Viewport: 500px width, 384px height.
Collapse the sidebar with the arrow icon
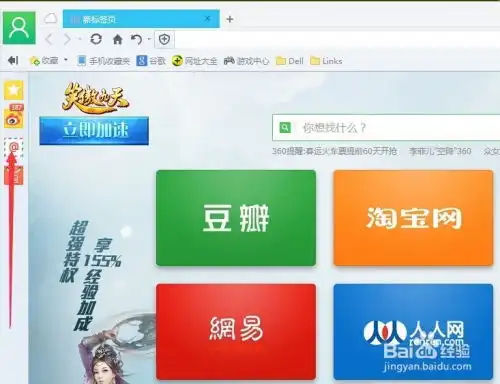pos(13,60)
